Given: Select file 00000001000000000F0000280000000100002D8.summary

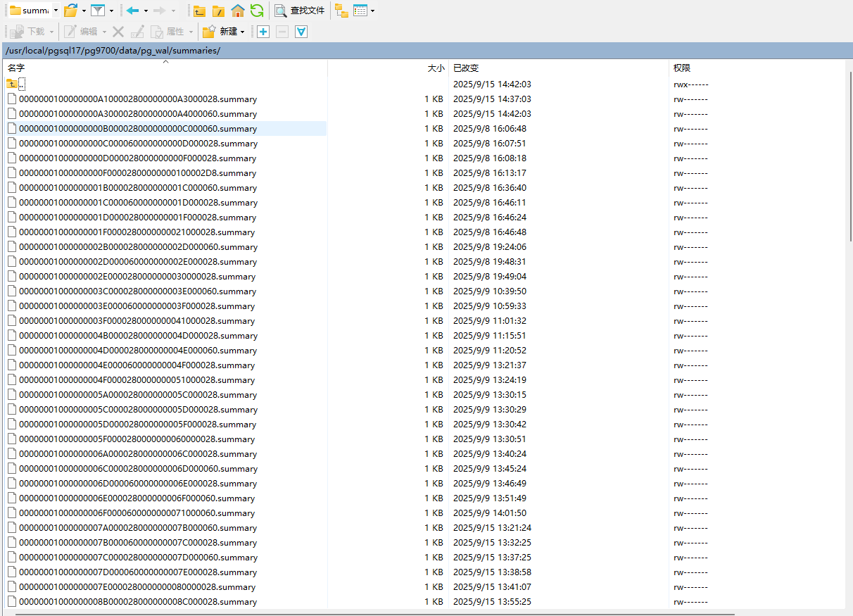Looking at the screenshot, I should click(x=138, y=173).
